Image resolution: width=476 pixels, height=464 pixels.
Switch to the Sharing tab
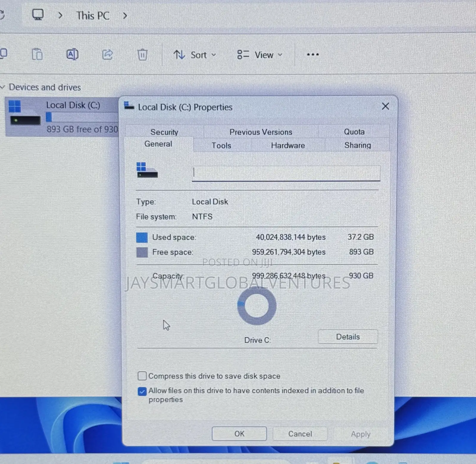[x=358, y=145]
